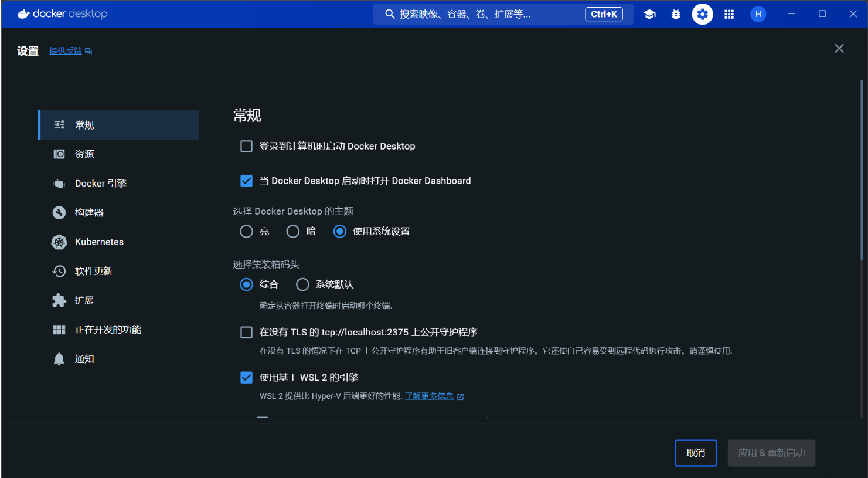Screen dimensions: 868x478
Task: Select 综合 container terminal option
Action: click(x=247, y=284)
